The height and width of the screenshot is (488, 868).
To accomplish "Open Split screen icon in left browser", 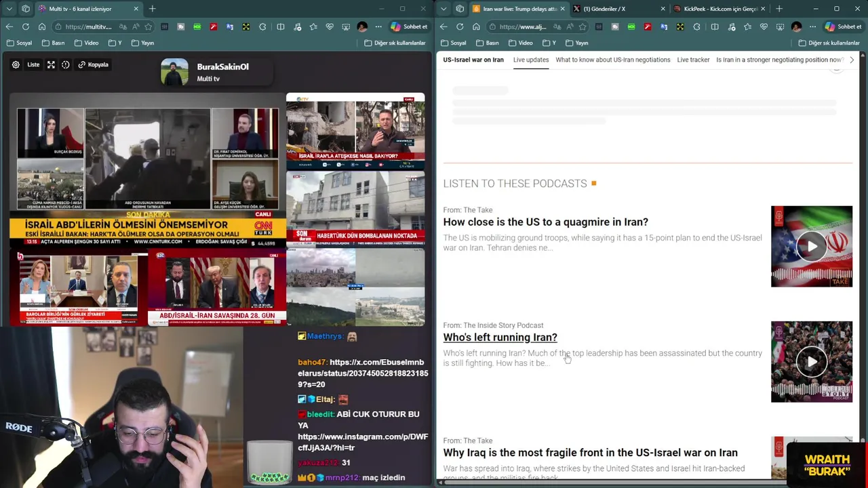I will pos(281,26).
